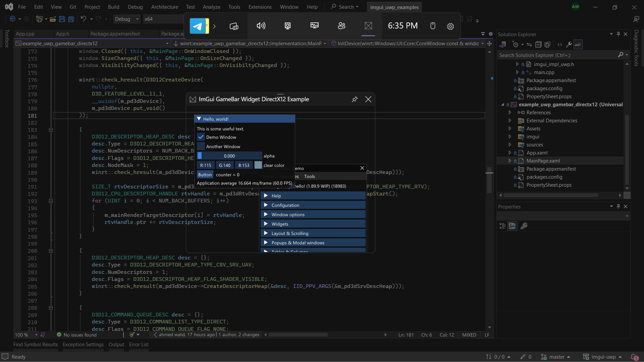The width and height of the screenshot is (644, 362).
Task: Select MainPage.xaml in Solution Explorer
Action: point(543,161)
